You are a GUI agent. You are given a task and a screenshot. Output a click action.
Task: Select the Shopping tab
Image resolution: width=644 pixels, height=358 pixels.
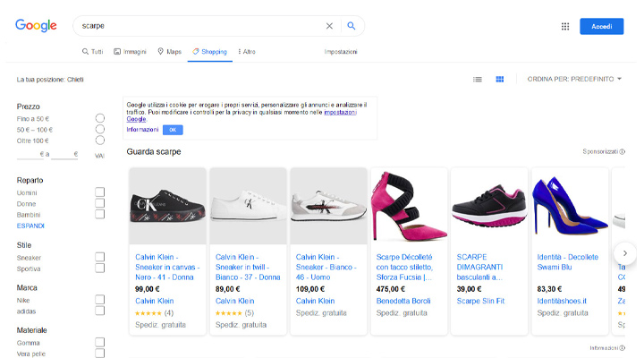point(210,52)
